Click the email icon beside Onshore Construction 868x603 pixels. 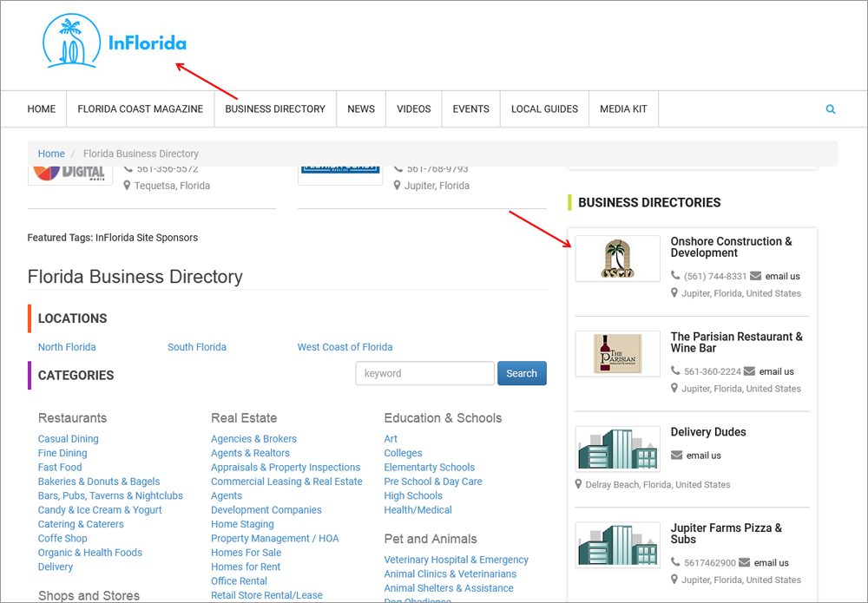coord(756,275)
